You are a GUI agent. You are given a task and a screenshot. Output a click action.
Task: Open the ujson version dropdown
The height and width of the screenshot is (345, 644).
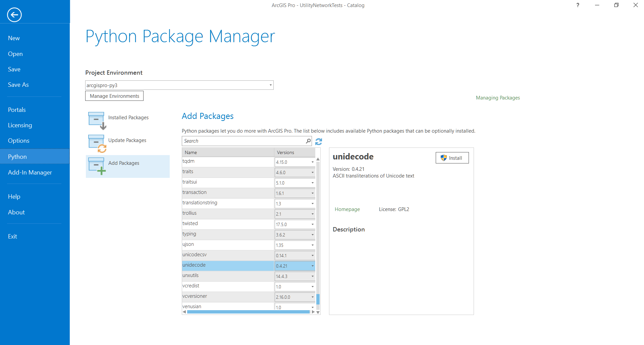click(x=312, y=245)
